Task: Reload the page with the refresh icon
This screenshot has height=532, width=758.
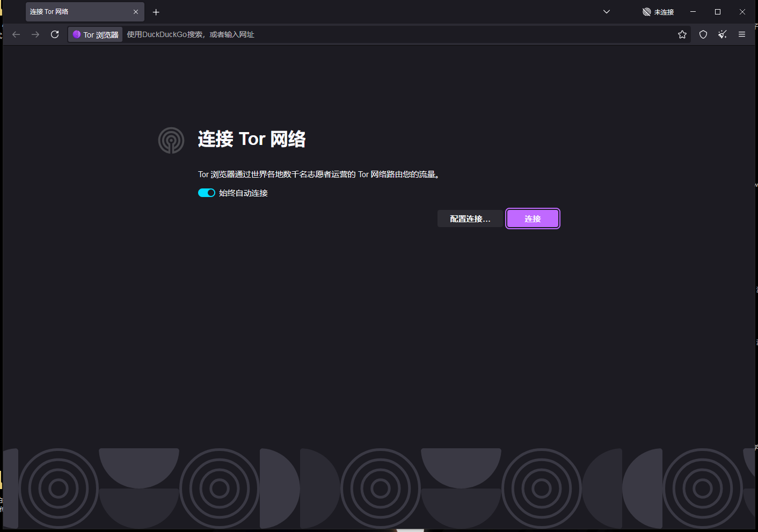Action: click(x=55, y=34)
